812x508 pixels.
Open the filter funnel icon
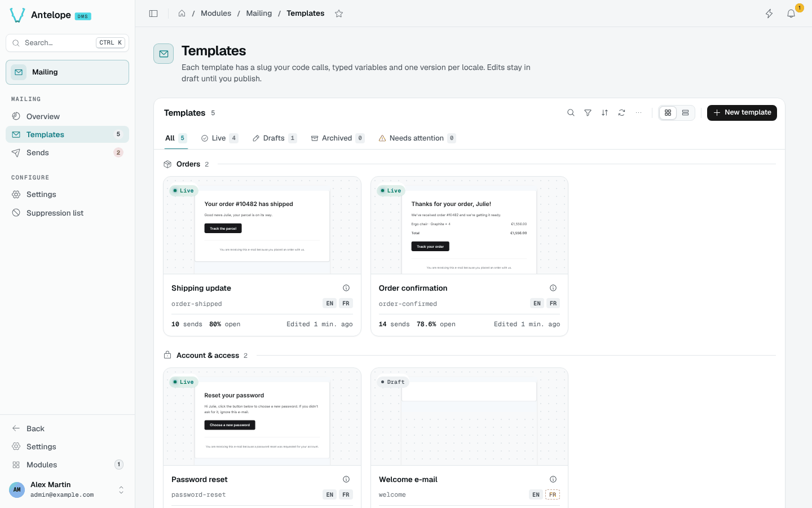pyautogui.click(x=588, y=113)
